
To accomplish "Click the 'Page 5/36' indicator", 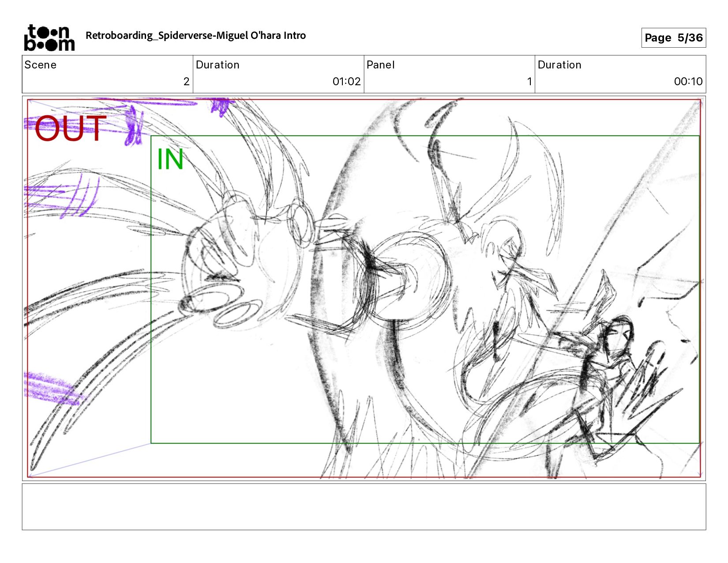I will click(x=673, y=38).
